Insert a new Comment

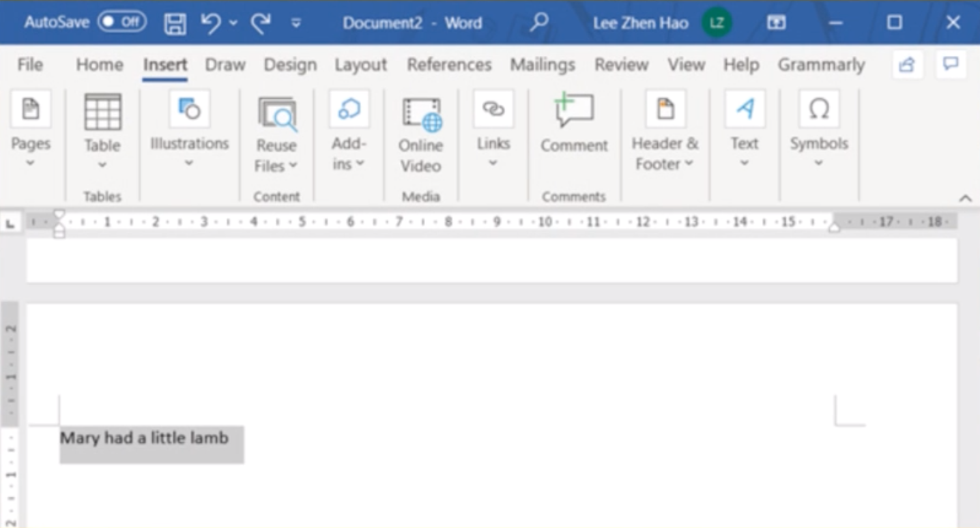tap(574, 123)
